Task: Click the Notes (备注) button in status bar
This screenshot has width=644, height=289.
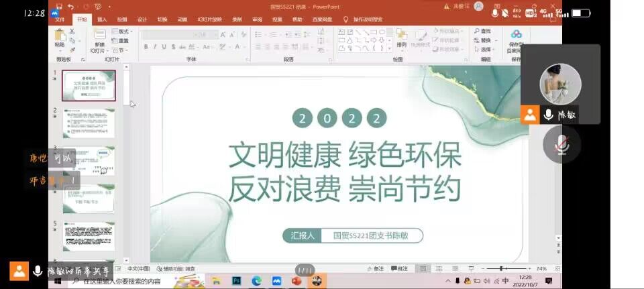Action: point(376,268)
